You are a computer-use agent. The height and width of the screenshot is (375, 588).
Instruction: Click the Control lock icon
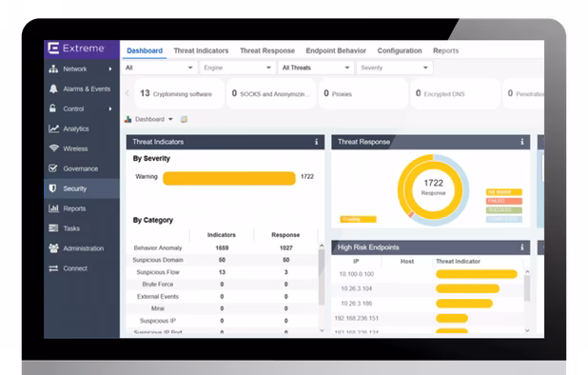(53, 109)
